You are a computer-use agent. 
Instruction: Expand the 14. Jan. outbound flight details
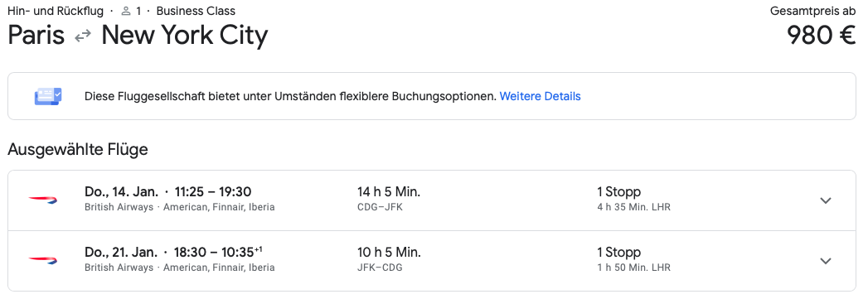[x=826, y=200]
